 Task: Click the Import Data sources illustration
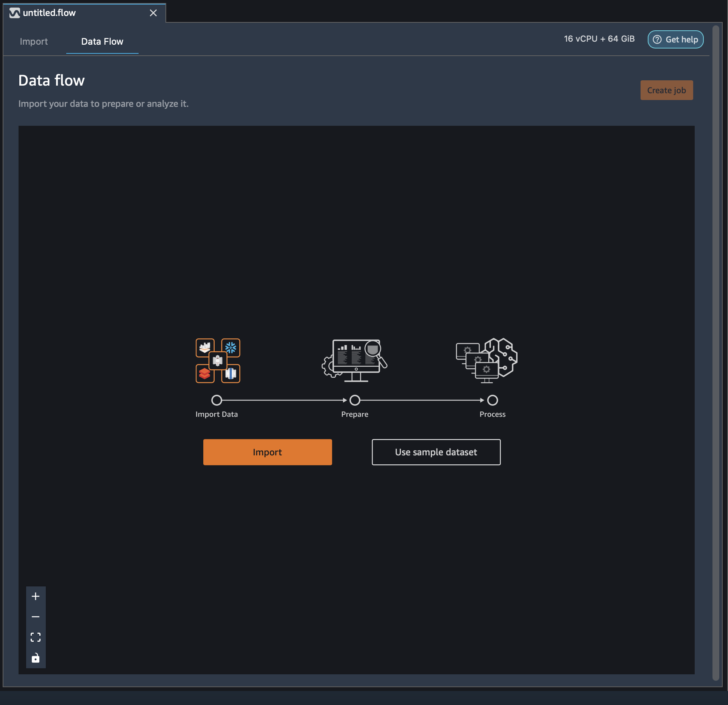pos(218,361)
